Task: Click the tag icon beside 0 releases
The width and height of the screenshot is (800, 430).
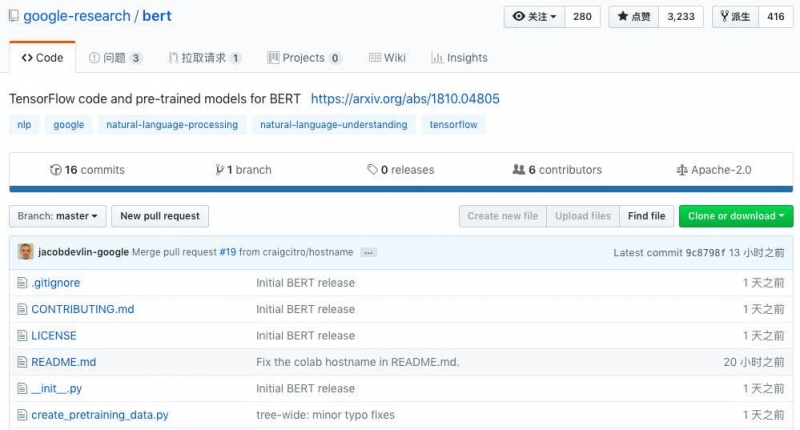Action: pyautogui.click(x=372, y=169)
